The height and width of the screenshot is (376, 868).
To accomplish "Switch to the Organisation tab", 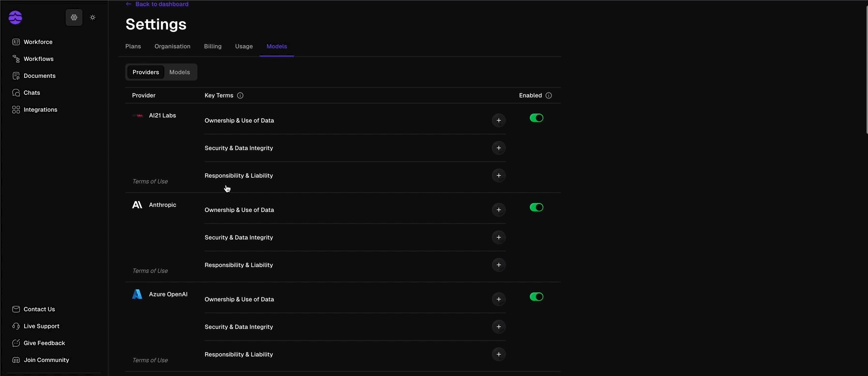I will tap(172, 46).
